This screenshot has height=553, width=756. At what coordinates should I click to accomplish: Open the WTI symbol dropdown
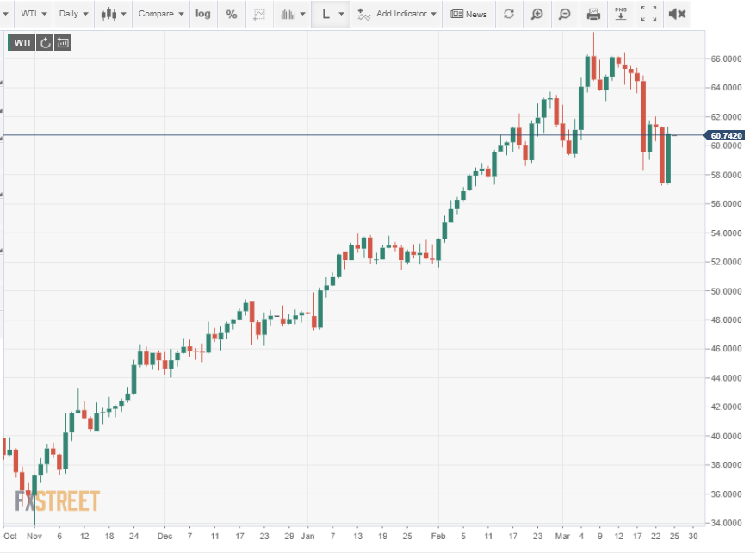[34, 14]
